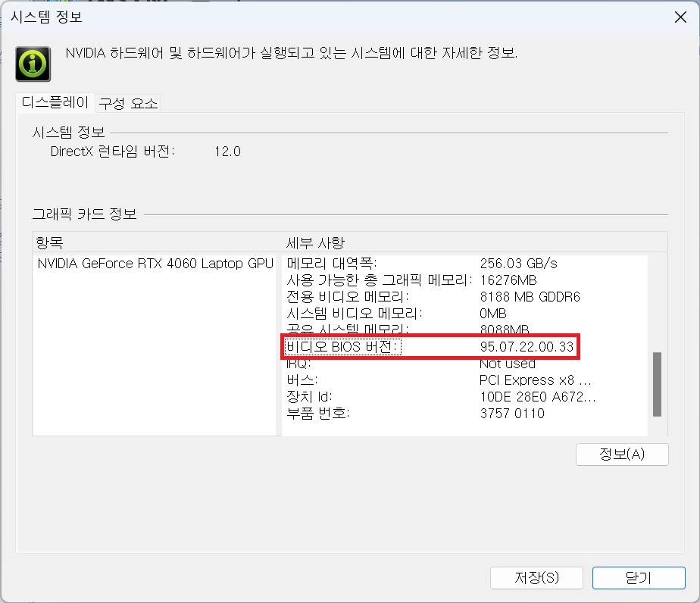700x603 pixels.
Task: Select NVIDIA GeForce RTX 4060 Laptop GPU item
Action: (x=155, y=264)
